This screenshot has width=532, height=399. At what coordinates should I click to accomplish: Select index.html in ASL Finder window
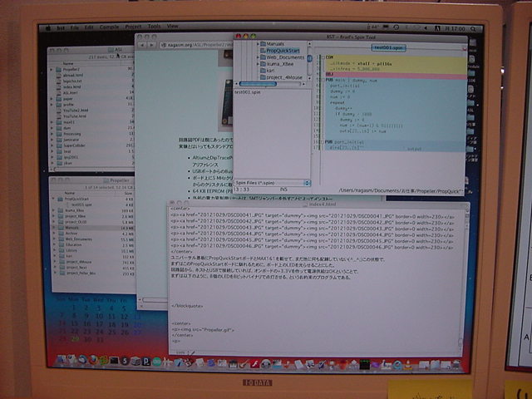pyautogui.click(x=71, y=86)
